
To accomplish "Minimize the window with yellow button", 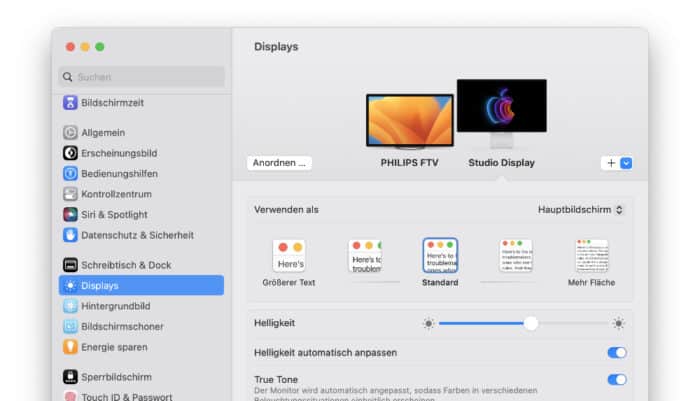I will pos(85,47).
